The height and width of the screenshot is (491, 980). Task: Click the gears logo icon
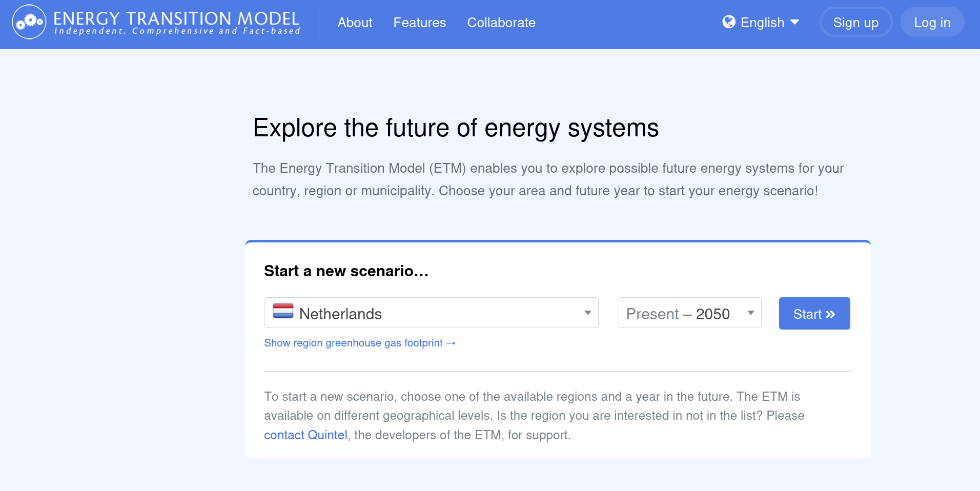coord(29,22)
